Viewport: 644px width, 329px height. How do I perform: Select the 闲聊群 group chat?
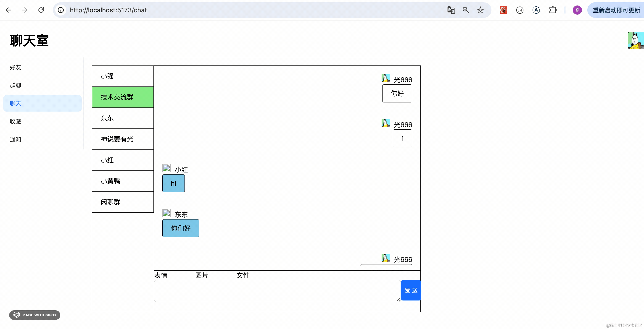tap(123, 202)
